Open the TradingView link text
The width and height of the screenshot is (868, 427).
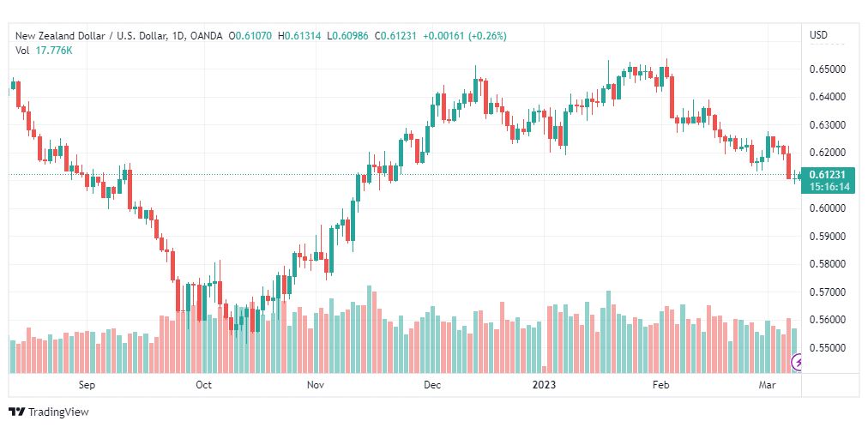[x=58, y=412]
